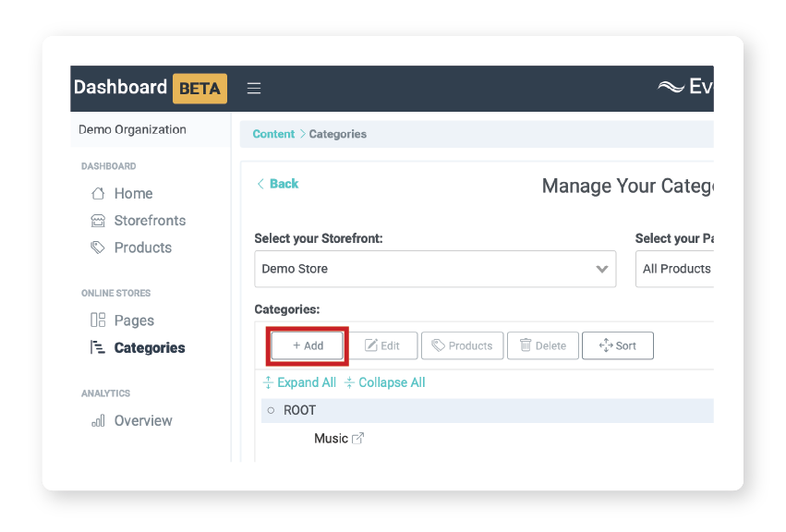Screen dimensions: 786x532
Task: Click the Pages layout icon
Action: tap(98, 320)
